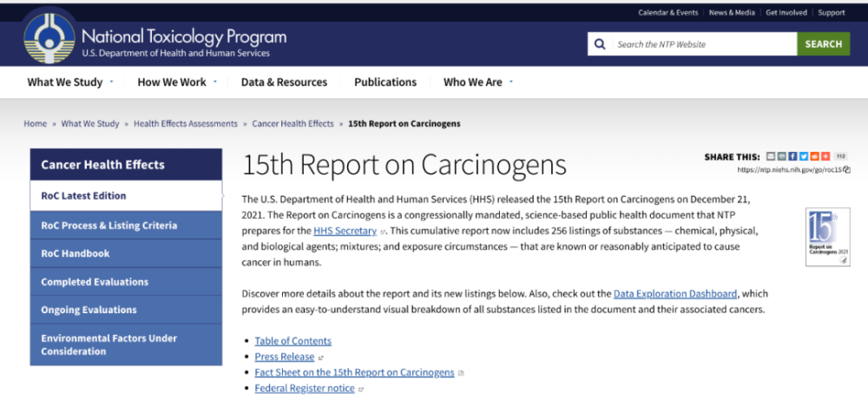
Task: Open the Publications menu item
Action: pyautogui.click(x=385, y=82)
